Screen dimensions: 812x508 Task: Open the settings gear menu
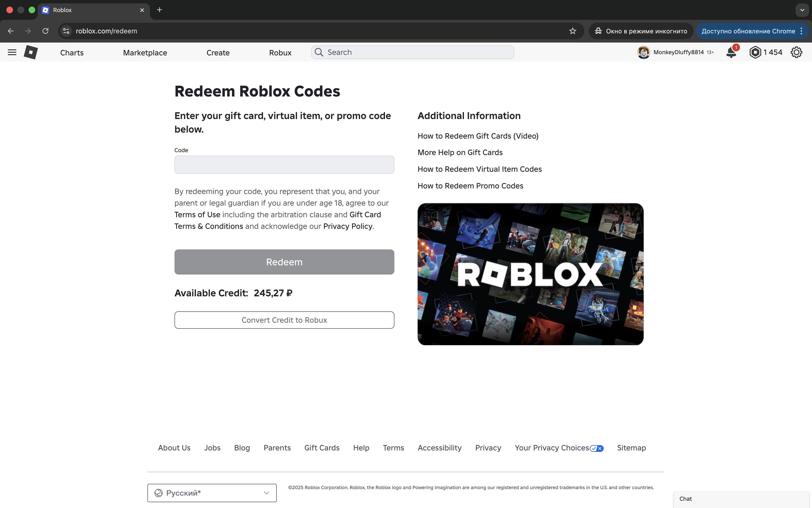pos(796,52)
